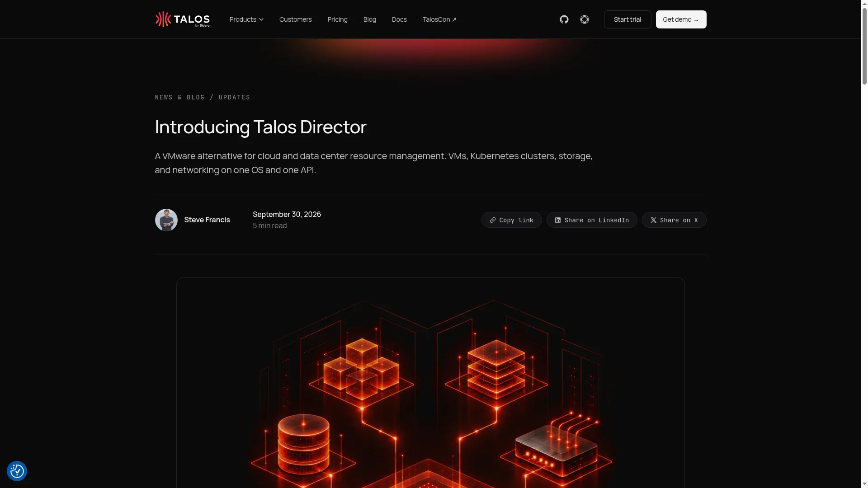Open the Talos logo home link

click(182, 19)
